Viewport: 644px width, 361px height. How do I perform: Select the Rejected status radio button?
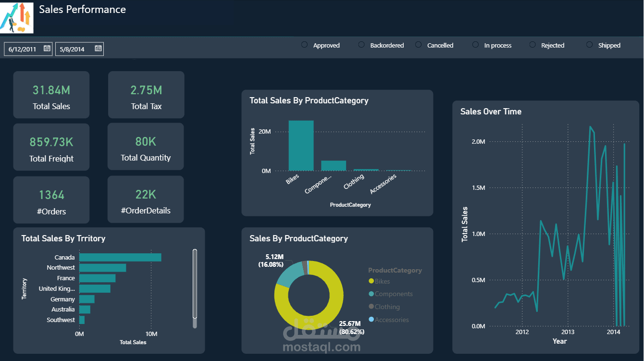click(x=533, y=44)
